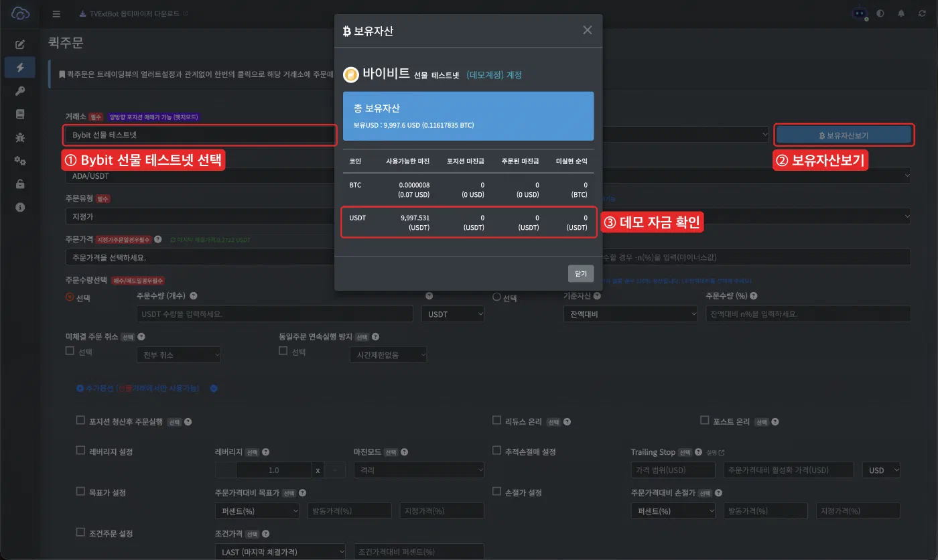Open the 잔액대비 base asset dropdown
Screen dimensions: 938x560
[x=630, y=313]
